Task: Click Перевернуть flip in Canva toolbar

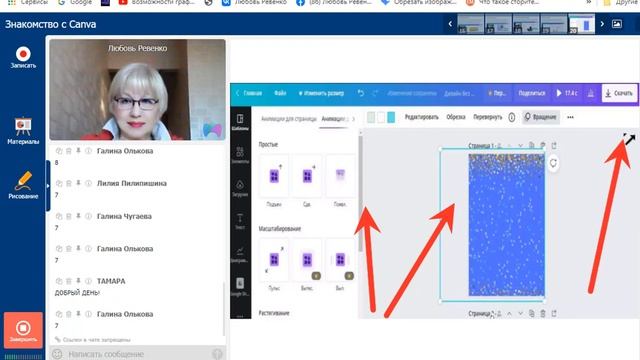Action: tap(488, 117)
